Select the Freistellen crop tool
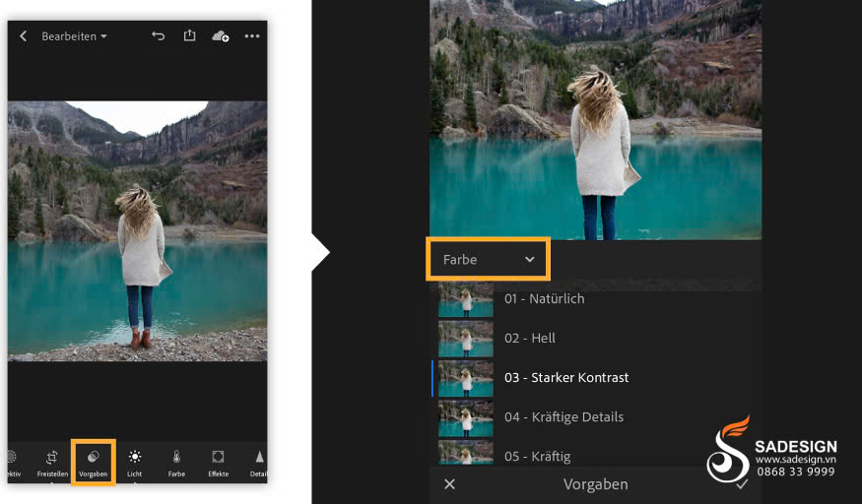 (x=52, y=463)
